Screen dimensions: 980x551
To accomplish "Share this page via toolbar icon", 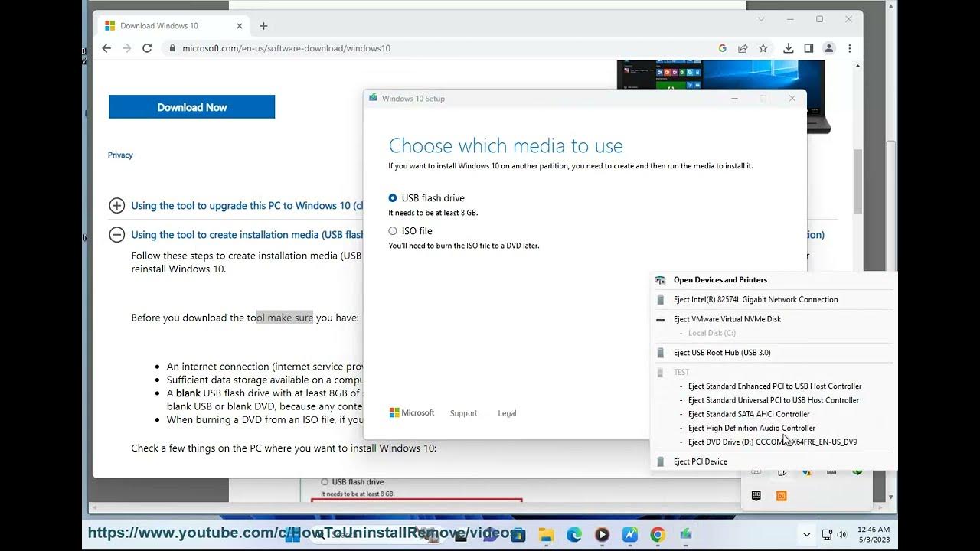I will pos(743,48).
